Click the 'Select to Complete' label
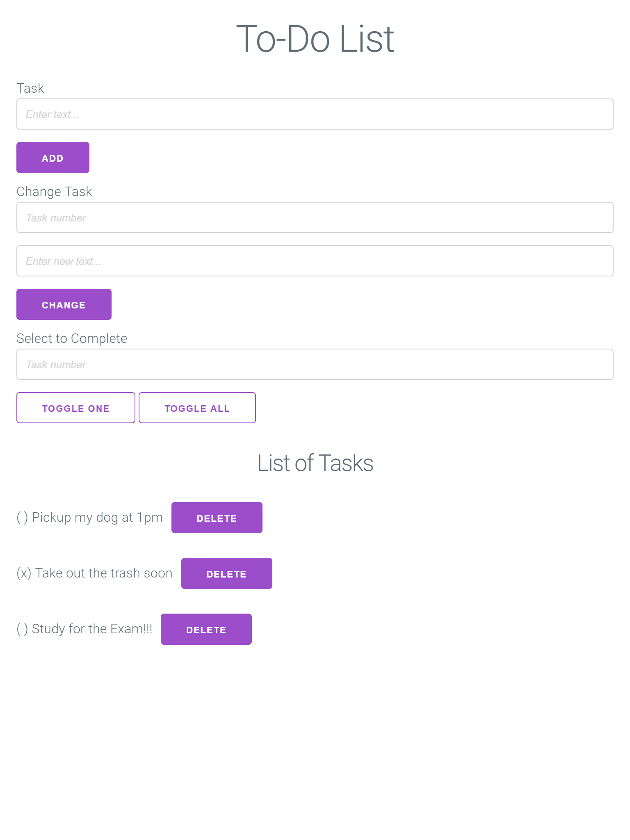 pyautogui.click(x=71, y=338)
